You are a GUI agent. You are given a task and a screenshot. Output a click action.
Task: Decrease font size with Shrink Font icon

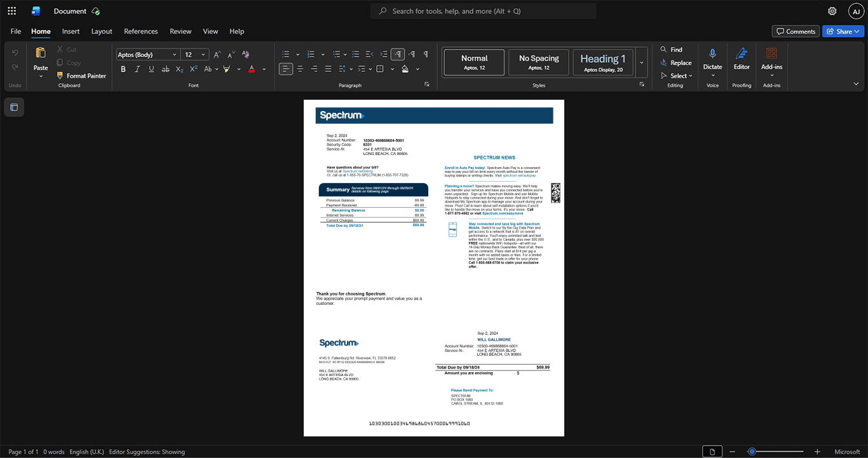click(x=231, y=55)
